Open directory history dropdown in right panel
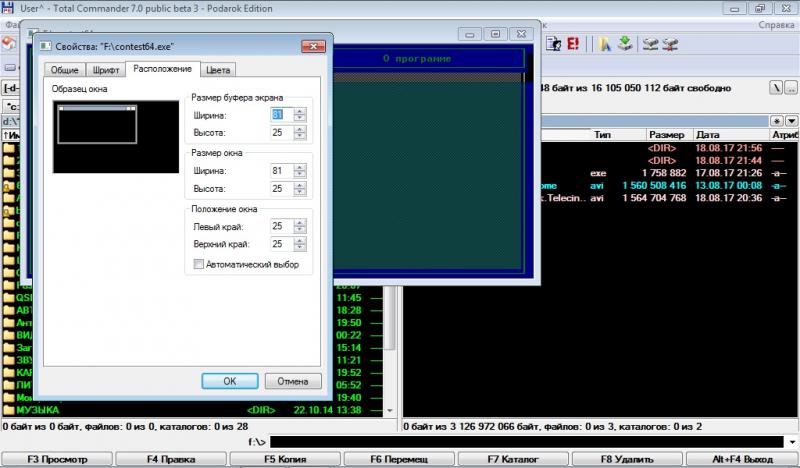Viewport: 800px width, 468px height. point(790,116)
